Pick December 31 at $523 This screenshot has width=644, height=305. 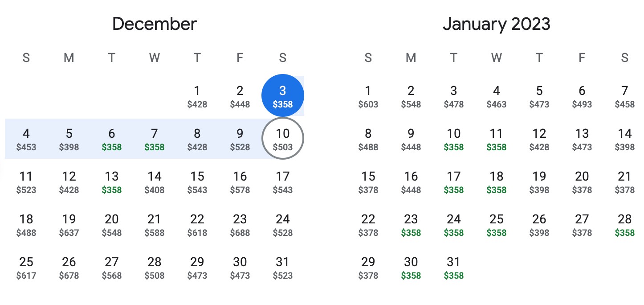[x=282, y=267]
